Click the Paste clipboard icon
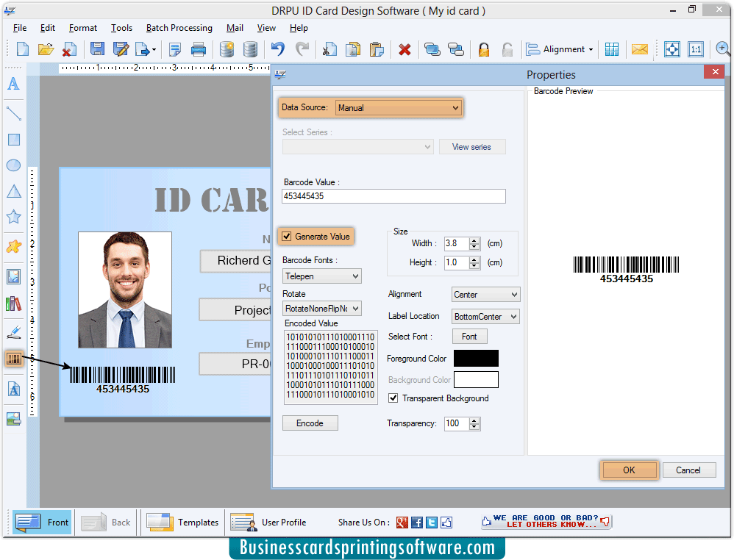734x560 pixels. click(x=377, y=49)
